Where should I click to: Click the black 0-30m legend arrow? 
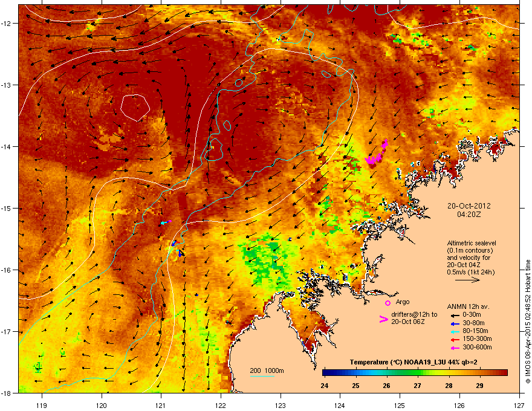(x=455, y=316)
